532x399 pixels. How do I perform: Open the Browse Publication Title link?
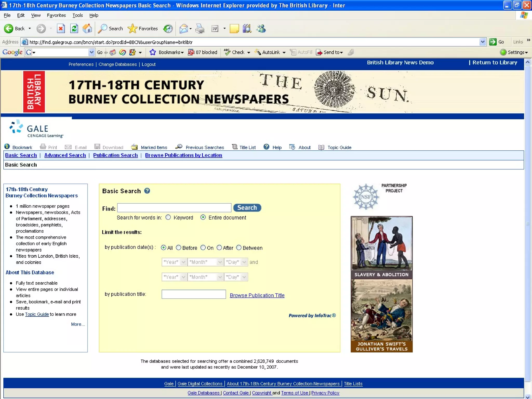coord(257,295)
